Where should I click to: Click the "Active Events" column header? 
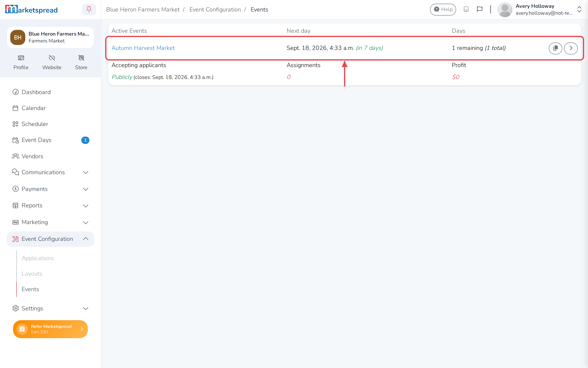click(129, 31)
